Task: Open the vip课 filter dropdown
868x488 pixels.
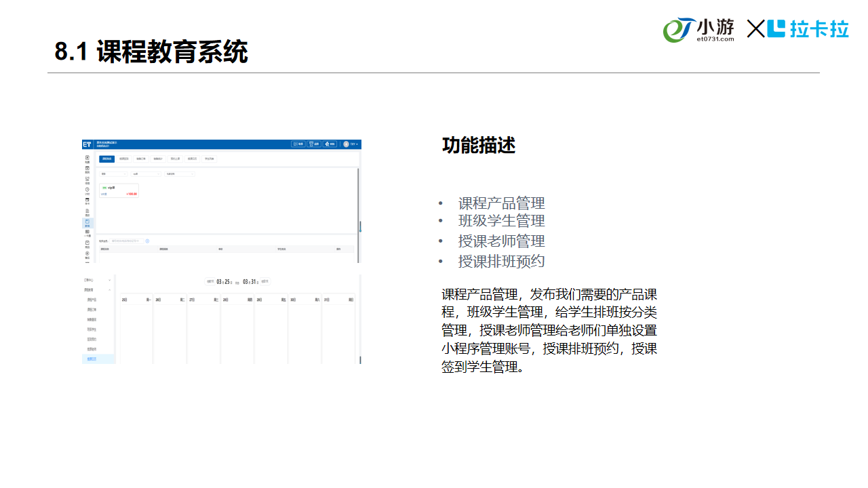Action: [x=145, y=174]
